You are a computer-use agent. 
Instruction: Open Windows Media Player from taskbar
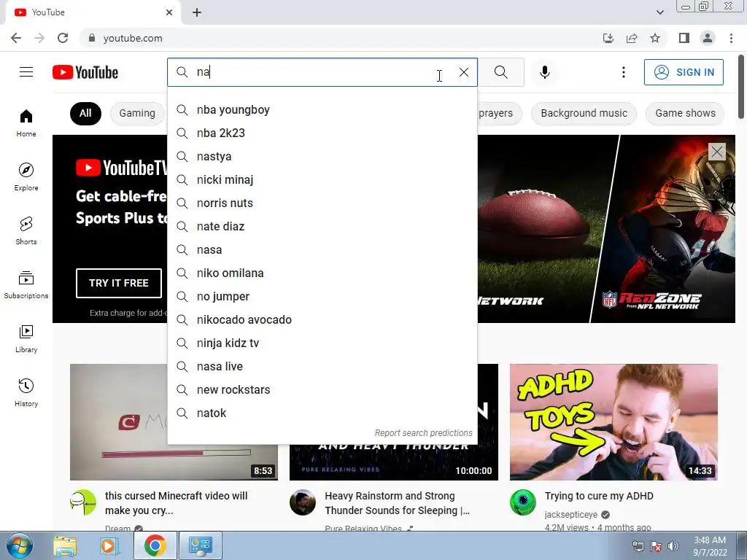coord(109,546)
